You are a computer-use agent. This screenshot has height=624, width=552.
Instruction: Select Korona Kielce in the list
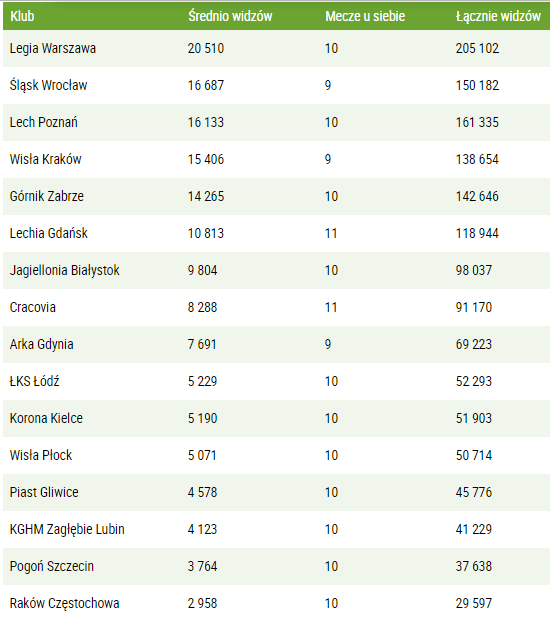pyautogui.click(x=46, y=418)
